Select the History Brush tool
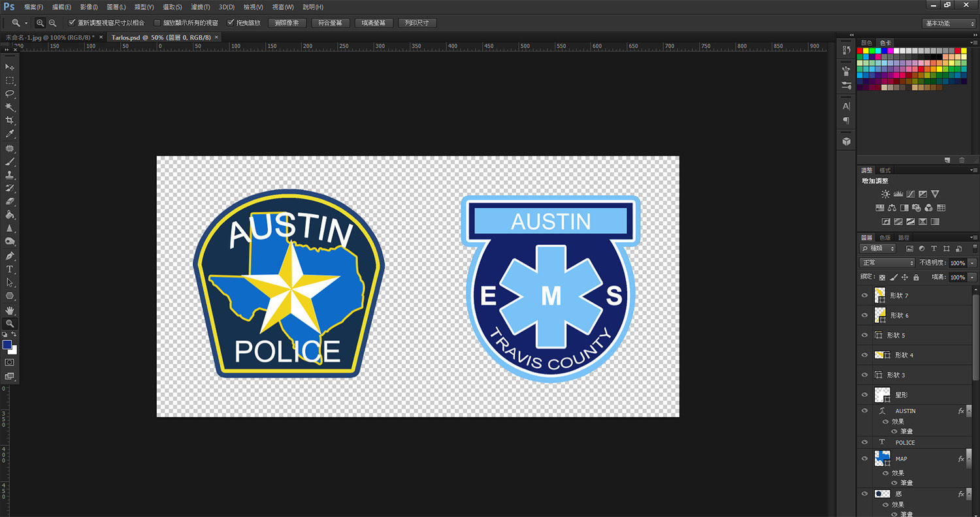 pos(10,188)
